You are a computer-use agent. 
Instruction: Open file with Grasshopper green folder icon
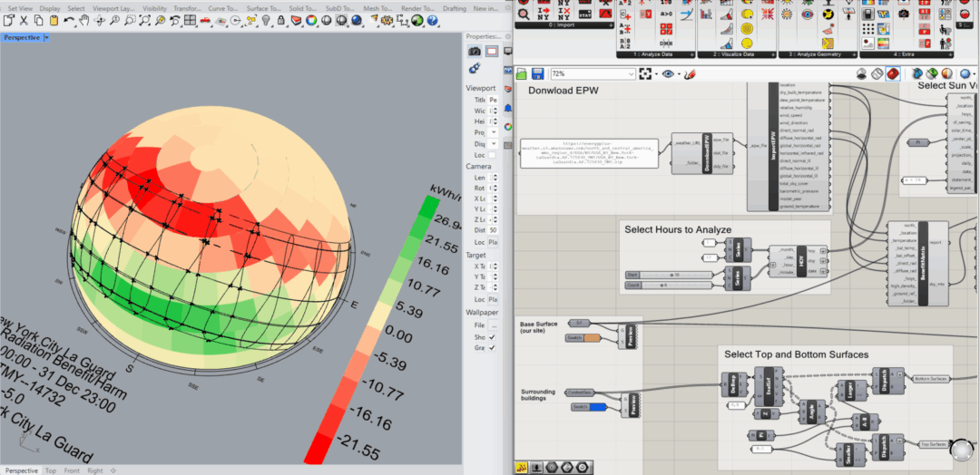(523, 73)
